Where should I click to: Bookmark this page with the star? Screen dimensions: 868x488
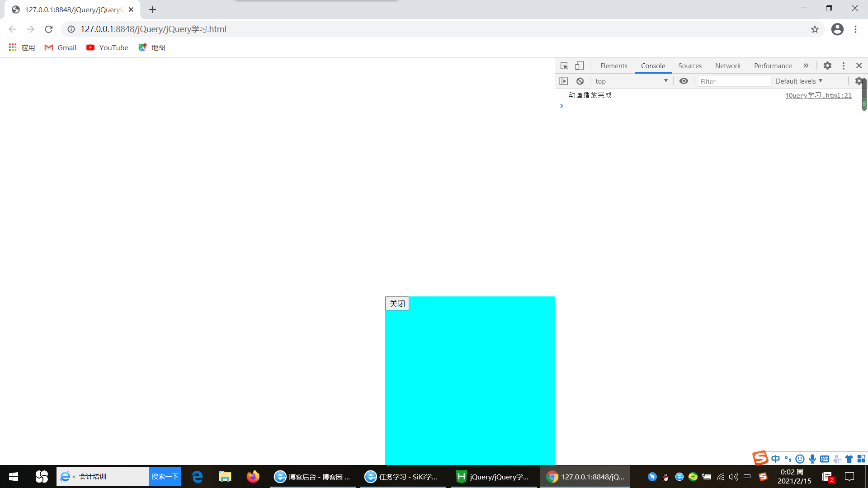pos(815,29)
